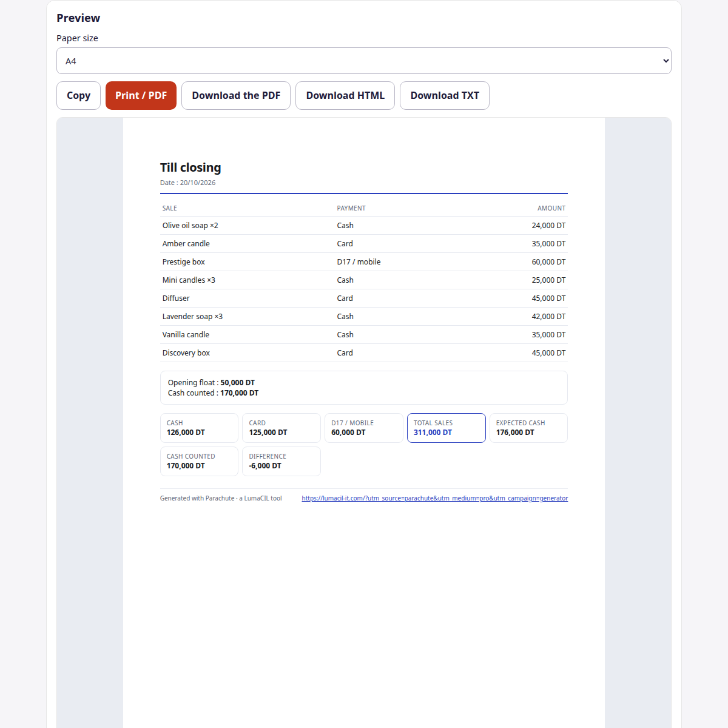Viewport: 728px width, 728px height.
Task: Click the Diffuser row's Card payment
Action: (345, 298)
